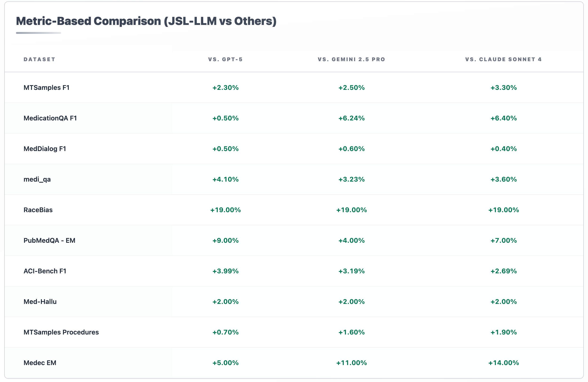Click the PubMedQA - EM dataset name
The image size is (588, 382).
point(49,240)
